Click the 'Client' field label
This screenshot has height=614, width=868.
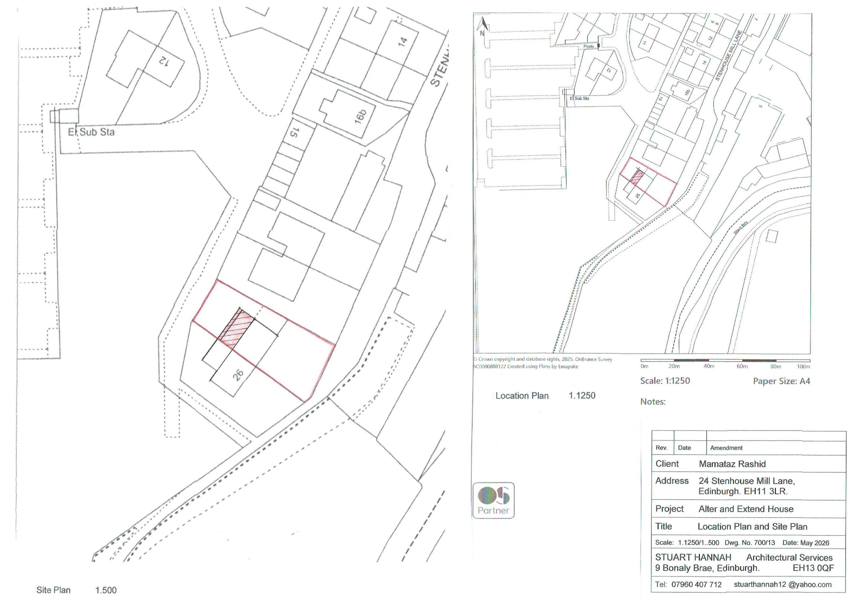(x=667, y=464)
